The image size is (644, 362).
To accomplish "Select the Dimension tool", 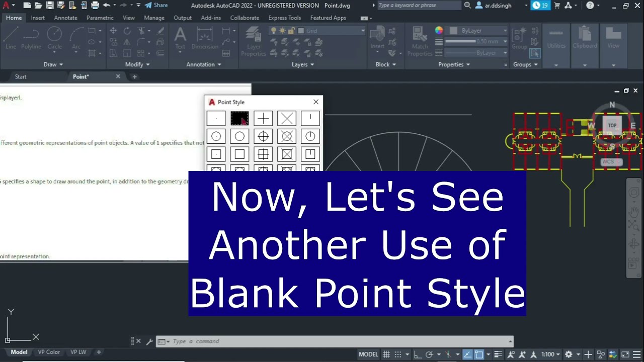I will pos(205,38).
